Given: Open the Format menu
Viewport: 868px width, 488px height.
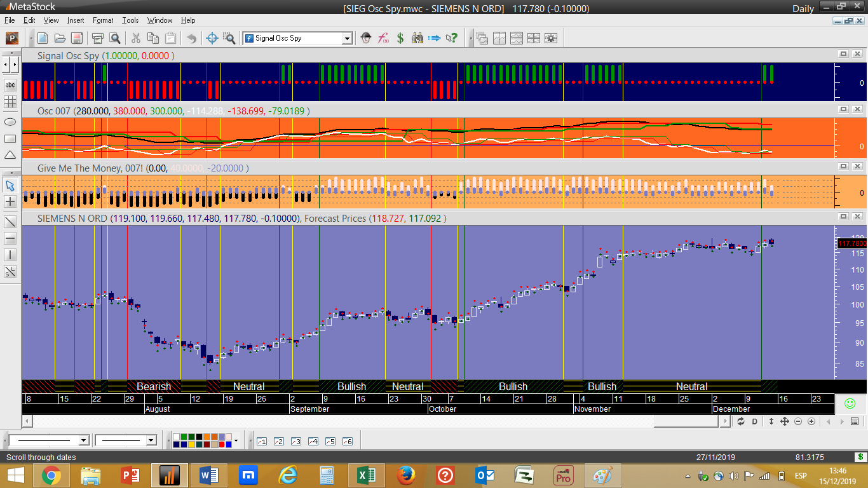Looking at the screenshot, I should click(102, 20).
